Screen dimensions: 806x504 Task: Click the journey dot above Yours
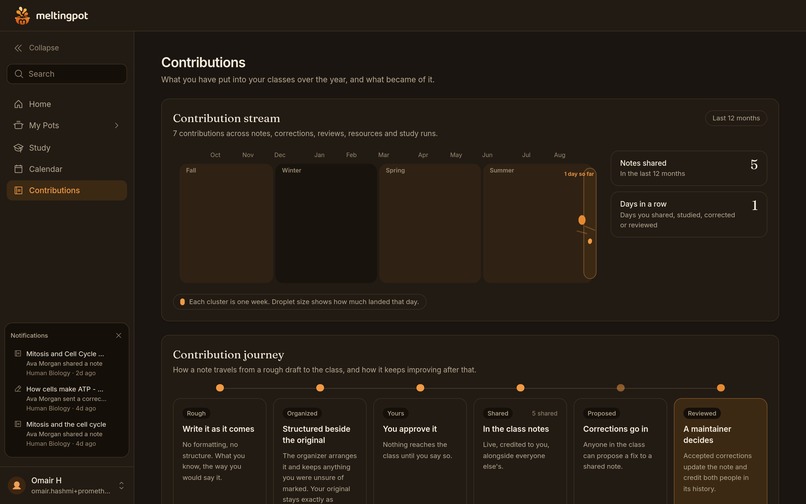(420, 388)
